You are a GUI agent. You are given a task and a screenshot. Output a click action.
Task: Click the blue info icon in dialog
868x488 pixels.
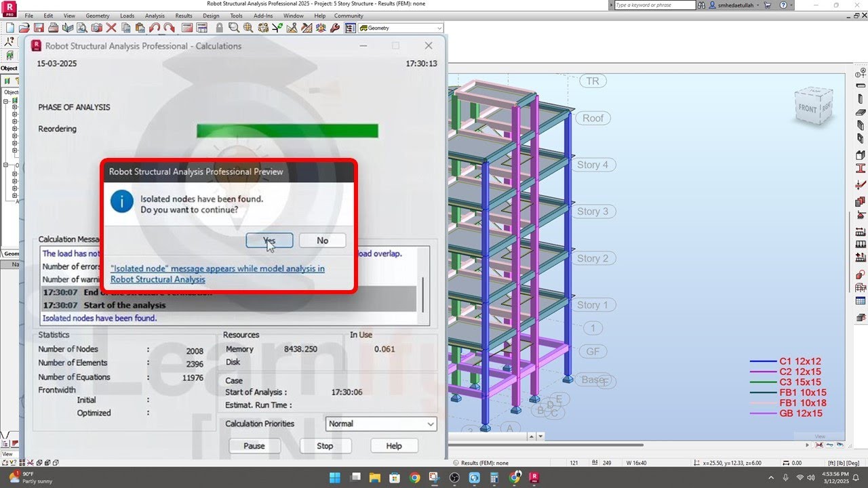(x=122, y=201)
